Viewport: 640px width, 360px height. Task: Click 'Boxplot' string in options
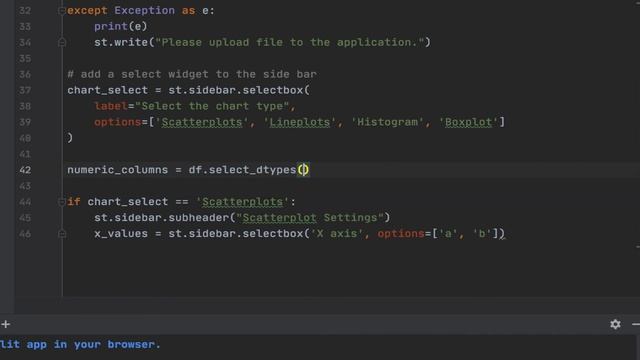coord(469,122)
